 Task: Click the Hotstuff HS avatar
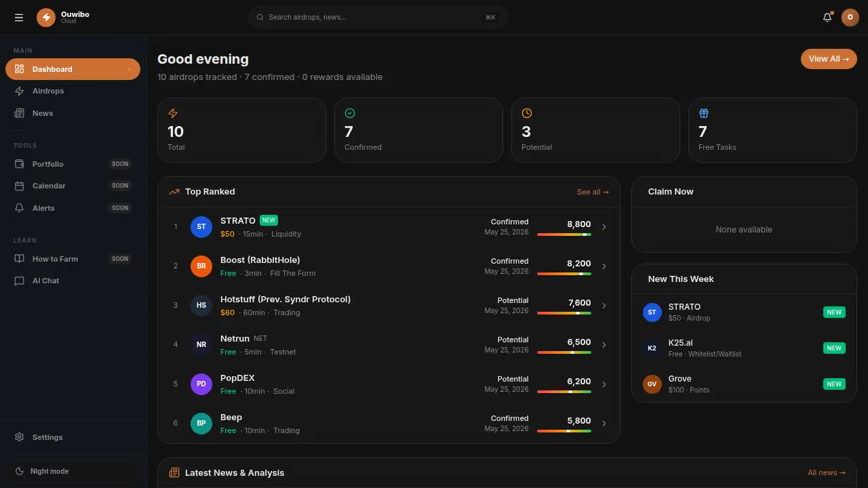pyautogui.click(x=201, y=306)
